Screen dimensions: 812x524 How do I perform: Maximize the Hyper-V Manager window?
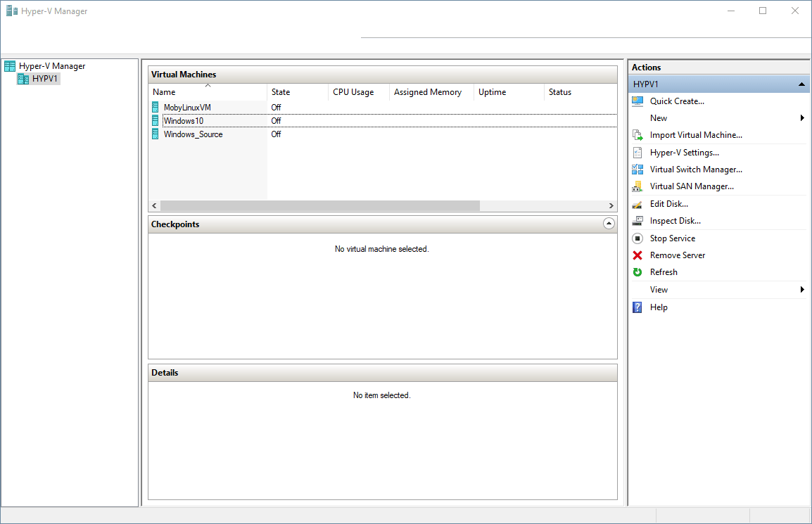pyautogui.click(x=763, y=11)
